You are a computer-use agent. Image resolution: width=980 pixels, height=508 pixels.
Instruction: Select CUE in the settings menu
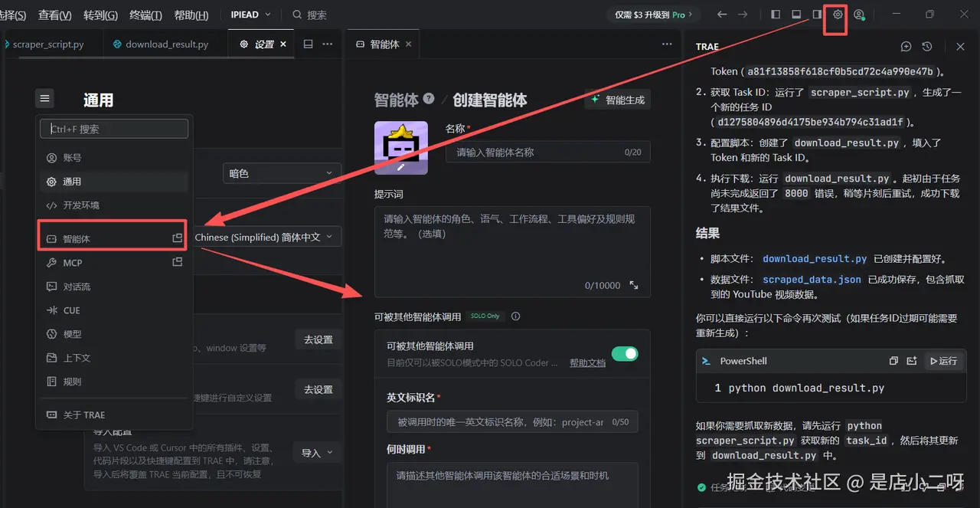(x=113, y=310)
